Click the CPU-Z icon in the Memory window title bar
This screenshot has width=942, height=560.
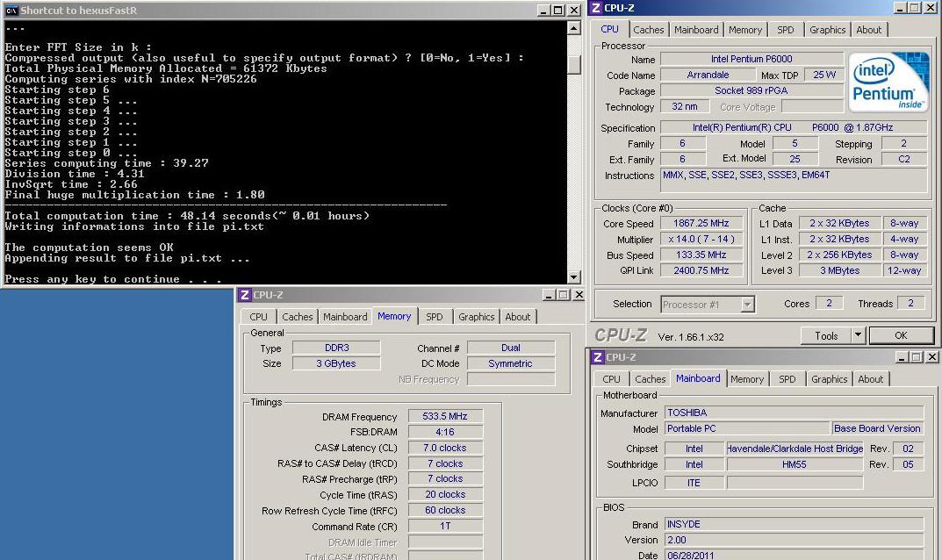(x=245, y=295)
